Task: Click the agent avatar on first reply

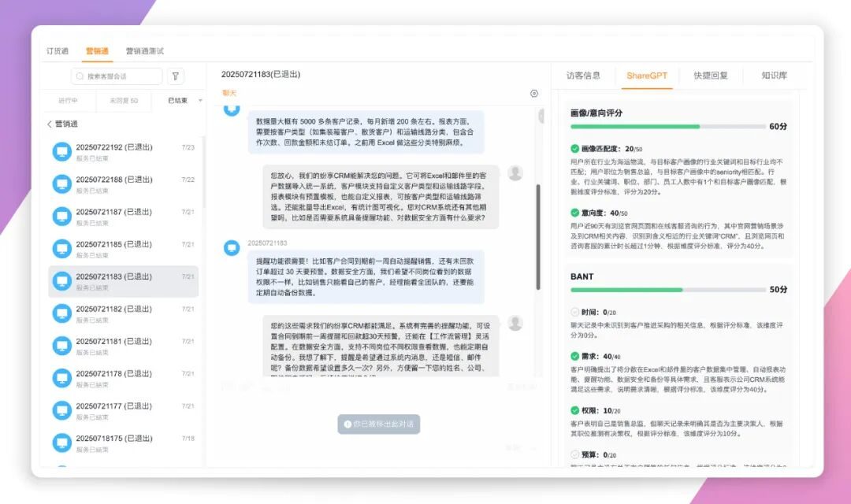Action: coord(515,173)
